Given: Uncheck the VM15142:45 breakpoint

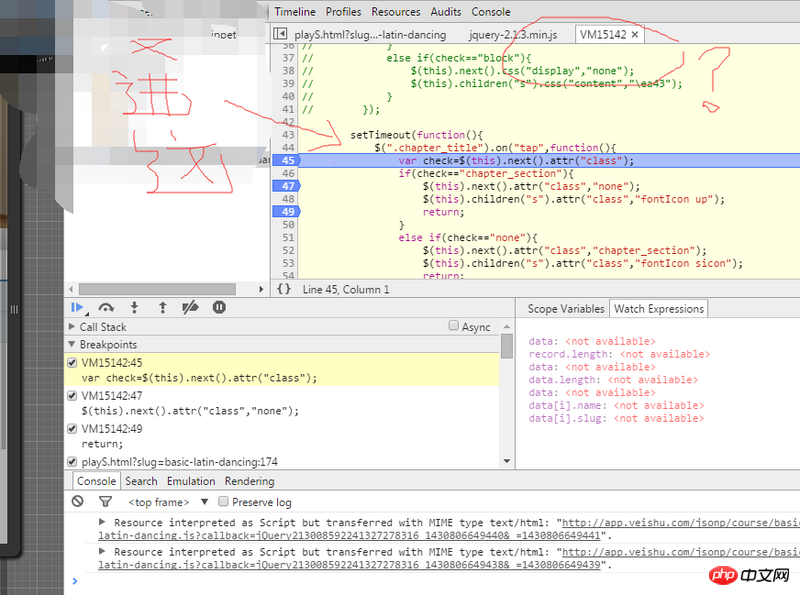Looking at the screenshot, I should coord(72,363).
